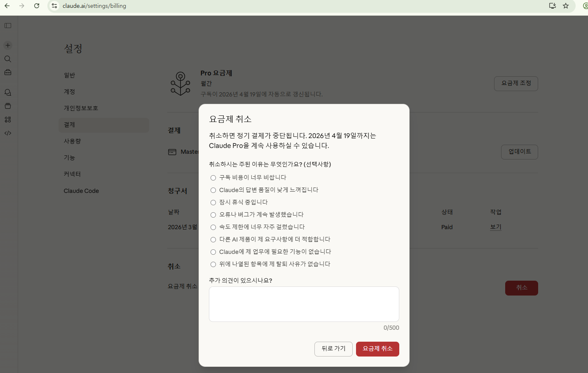This screenshot has height=373, width=588.
Task: Confirm with red 요금제 취소 button
Action: point(377,349)
